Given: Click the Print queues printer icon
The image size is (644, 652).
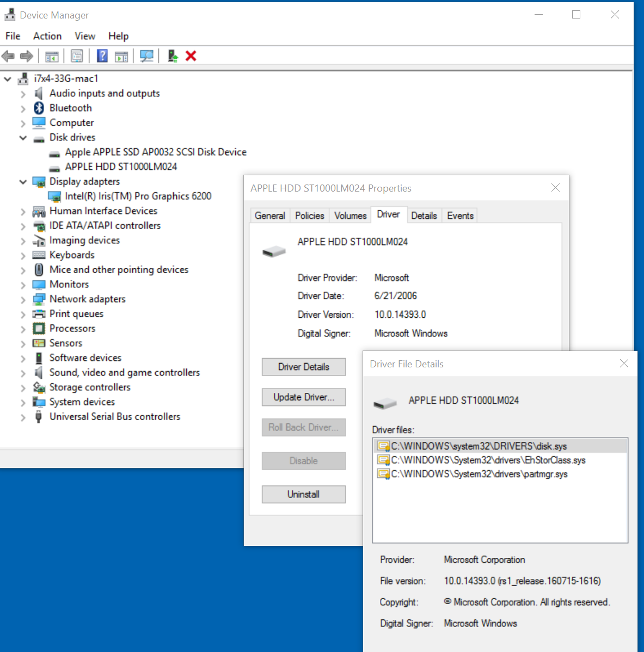Looking at the screenshot, I should click(39, 313).
